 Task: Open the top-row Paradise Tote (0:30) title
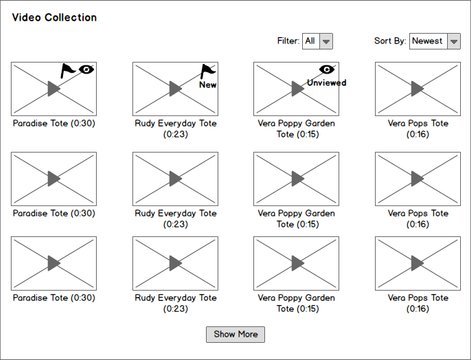(54, 123)
